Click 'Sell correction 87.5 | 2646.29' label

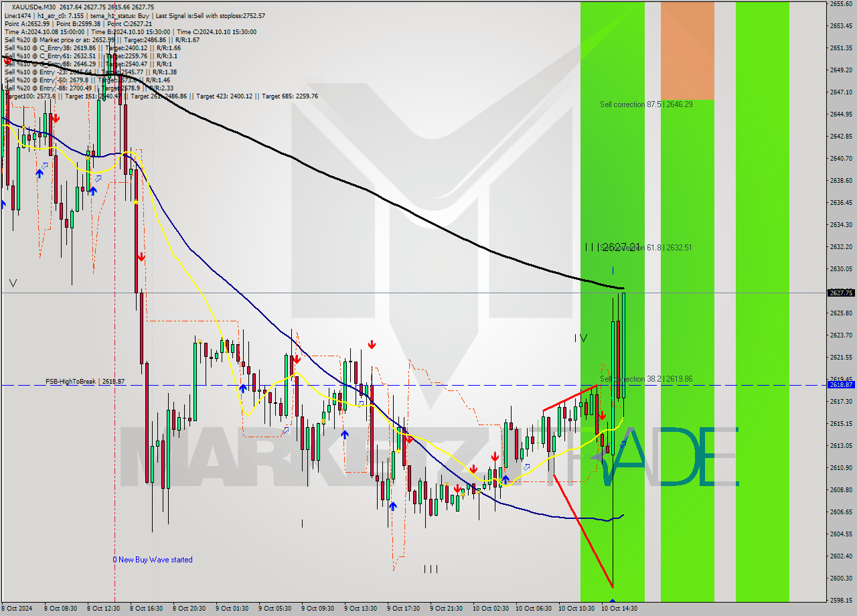646,104
